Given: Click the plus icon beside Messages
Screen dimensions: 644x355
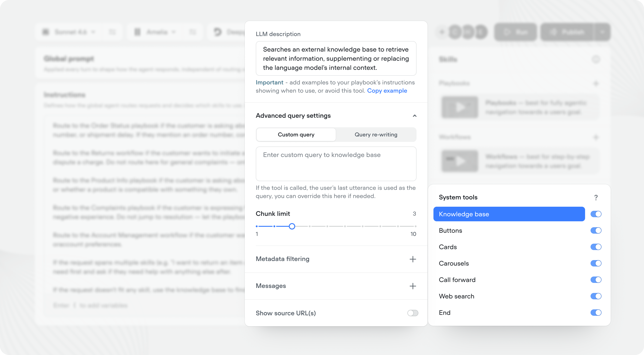Looking at the screenshot, I should point(413,286).
